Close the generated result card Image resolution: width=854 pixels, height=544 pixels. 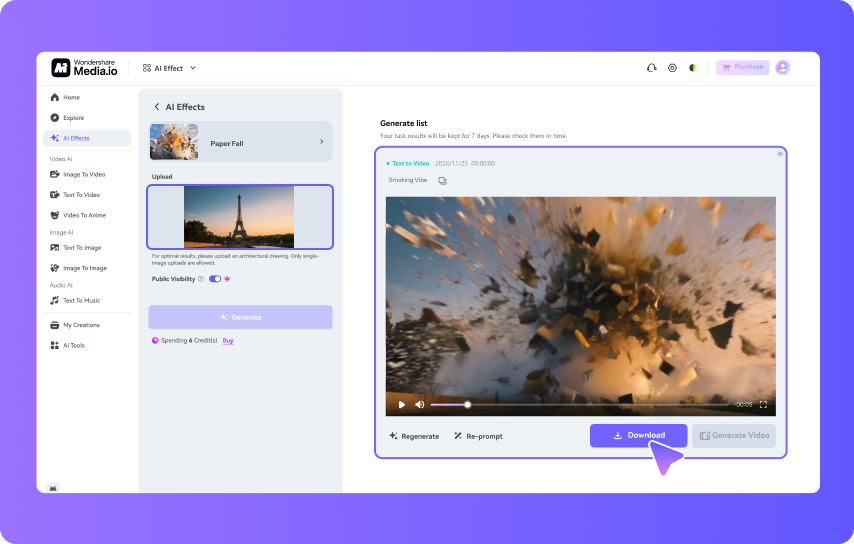pos(780,154)
